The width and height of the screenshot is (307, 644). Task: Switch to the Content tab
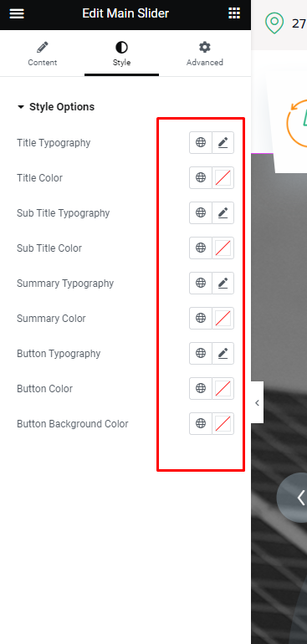(43, 54)
